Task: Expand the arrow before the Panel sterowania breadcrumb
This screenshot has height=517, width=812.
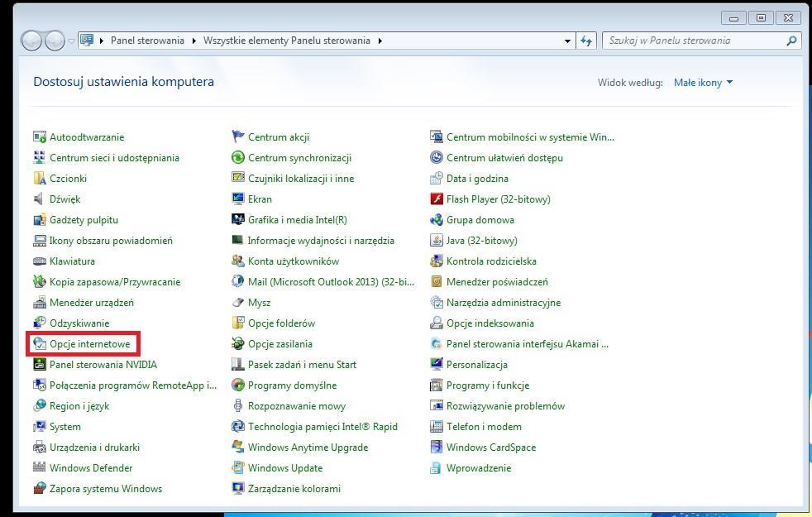Action: [102, 41]
